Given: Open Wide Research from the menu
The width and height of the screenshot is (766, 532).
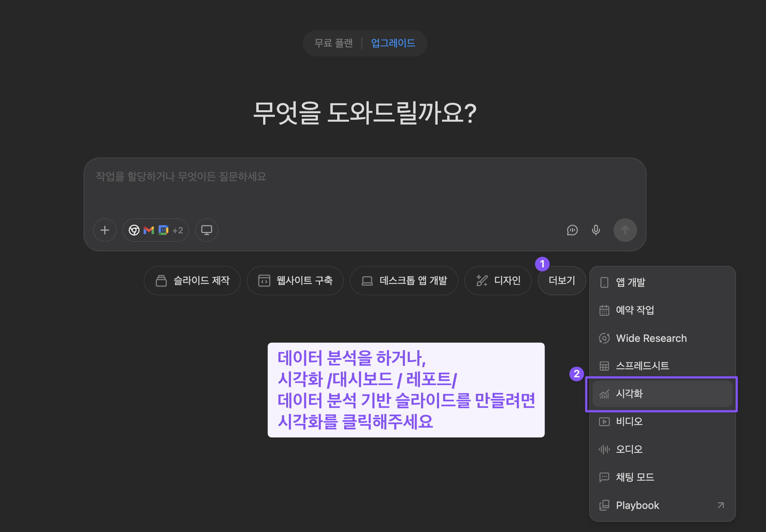Looking at the screenshot, I should click(x=651, y=338).
